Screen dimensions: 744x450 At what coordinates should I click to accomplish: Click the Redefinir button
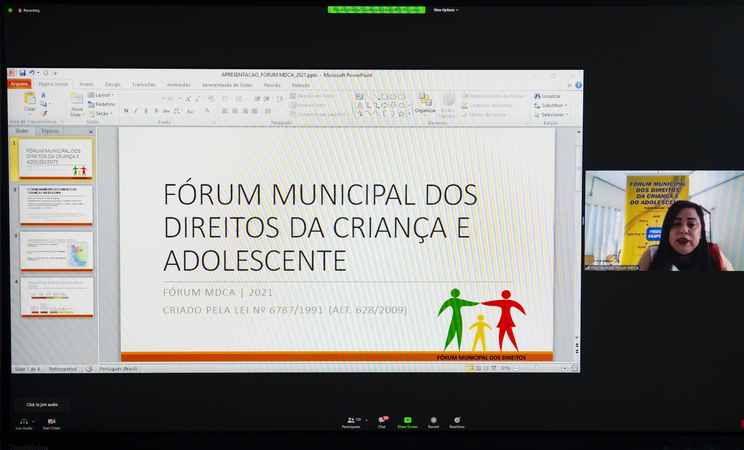tap(102, 104)
